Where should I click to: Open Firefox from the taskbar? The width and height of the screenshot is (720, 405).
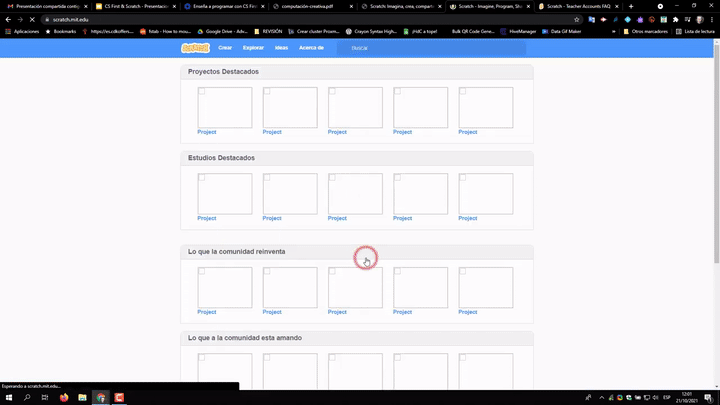[64, 397]
